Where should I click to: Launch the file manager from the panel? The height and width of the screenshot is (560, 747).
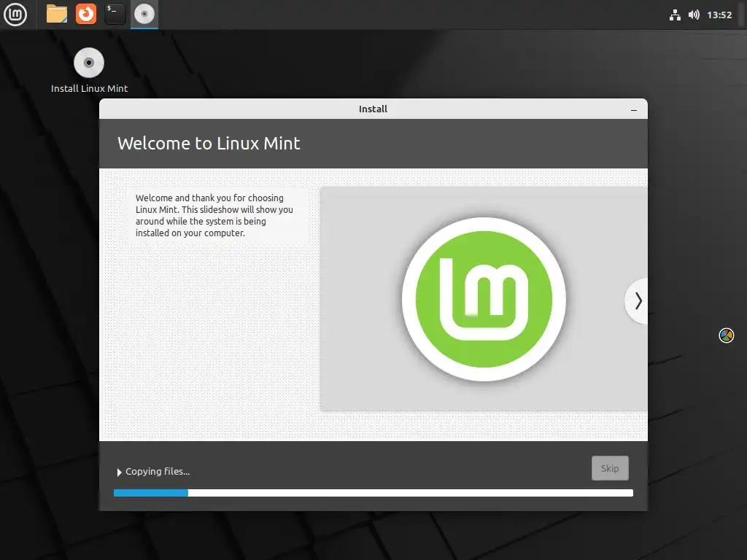coord(57,15)
